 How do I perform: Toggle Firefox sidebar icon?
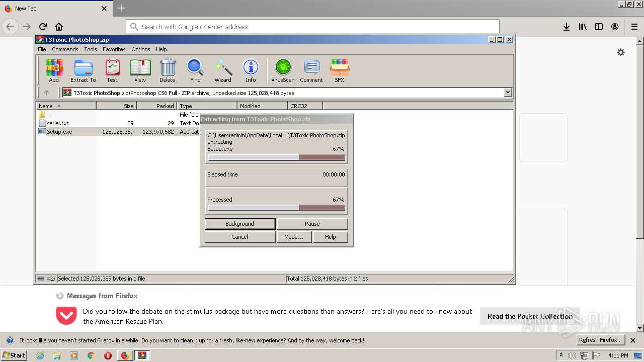click(599, 27)
